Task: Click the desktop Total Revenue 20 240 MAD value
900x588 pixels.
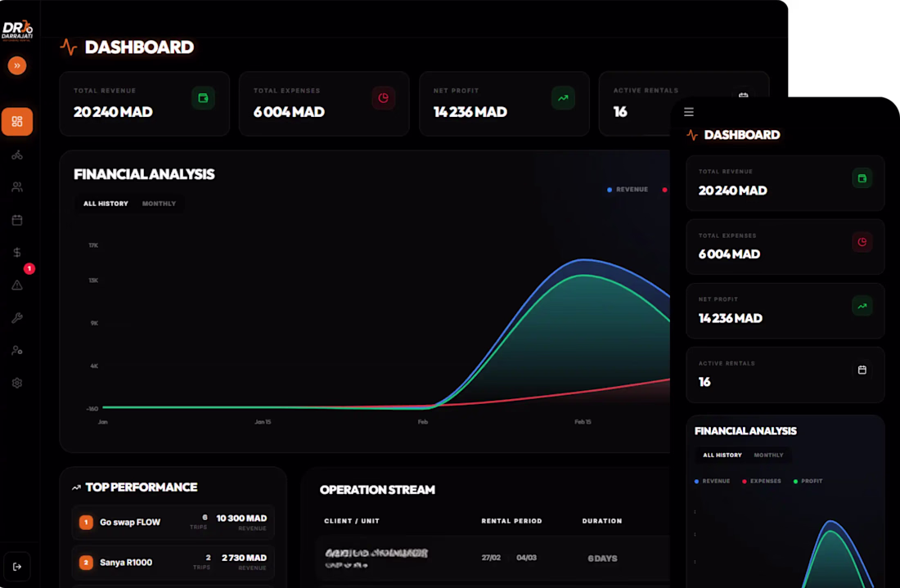Action: (x=113, y=112)
